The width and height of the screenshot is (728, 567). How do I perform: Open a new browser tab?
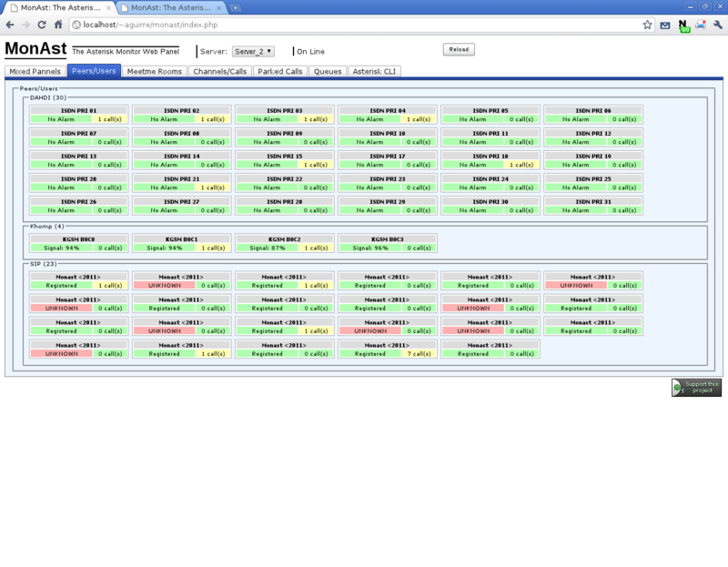[235, 7]
